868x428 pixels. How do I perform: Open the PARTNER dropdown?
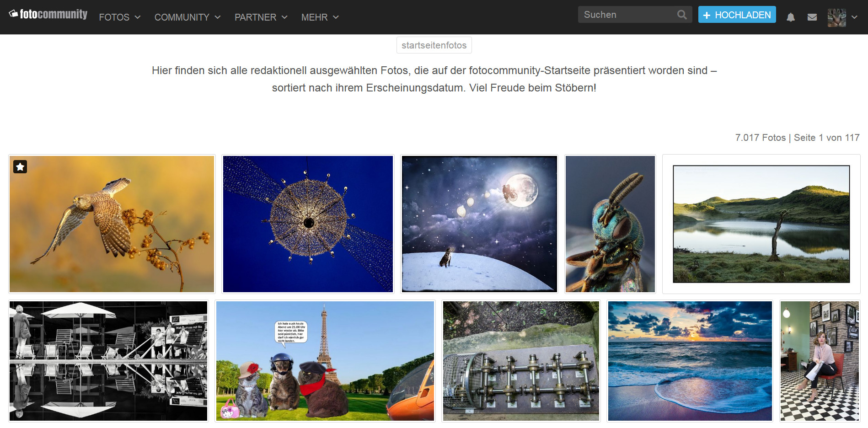261,17
